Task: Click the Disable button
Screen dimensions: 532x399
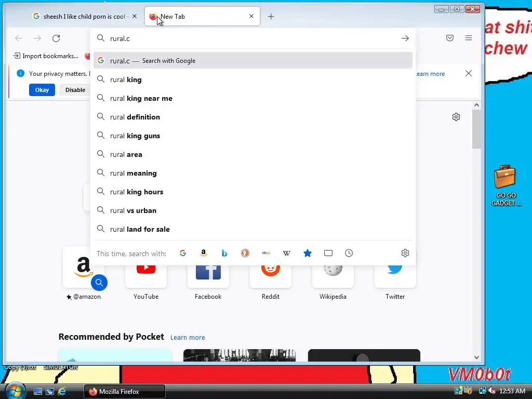Action: (x=75, y=90)
